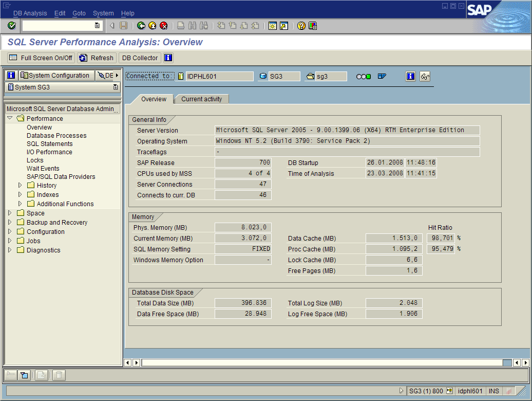Click the blue info icon beside DB Collector
Viewport: 532px width, 401px height.
[x=168, y=58]
